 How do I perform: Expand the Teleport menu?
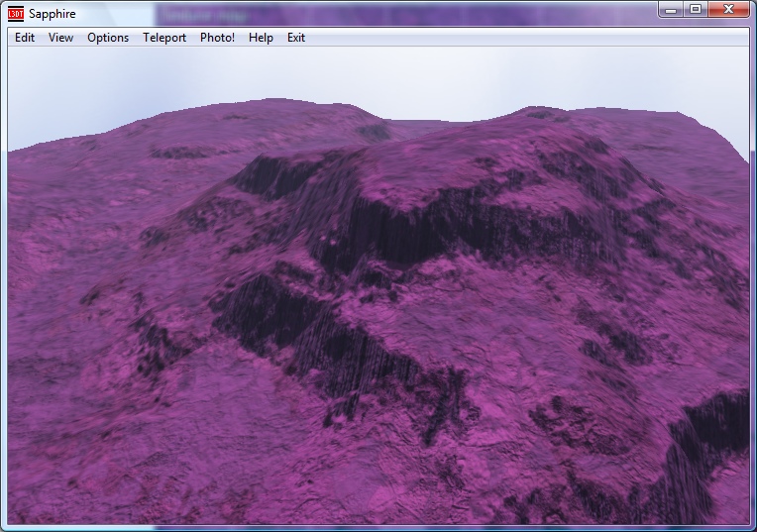(x=164, y=38)
